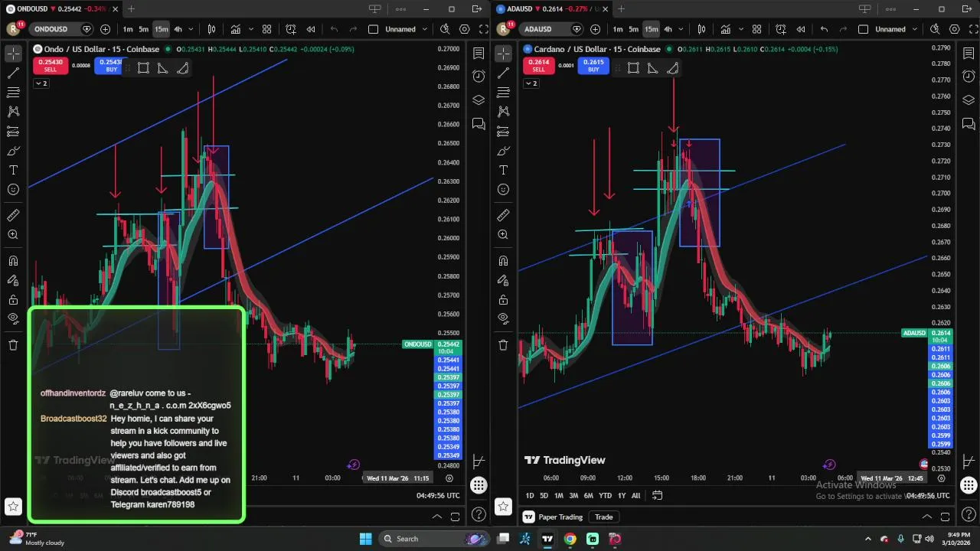Open chart settings gear in ADAUSD toolbar
Image resolution: width=980 pixels, height=551 pixels.
(955, 29)
